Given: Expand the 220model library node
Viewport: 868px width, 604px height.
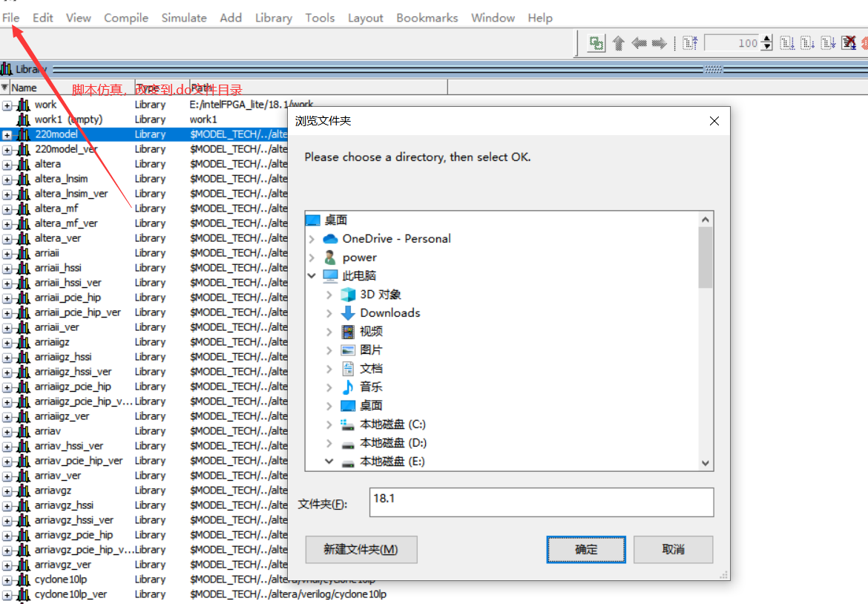Looking at the screenshot, I should click(x=7, y=135).
